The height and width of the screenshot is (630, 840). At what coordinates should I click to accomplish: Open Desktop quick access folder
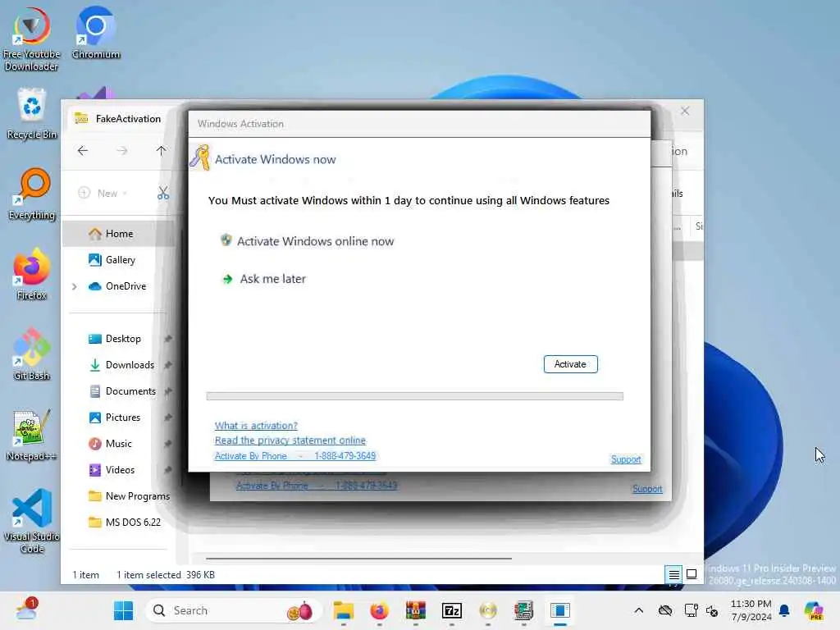click(x=123, y=339)
